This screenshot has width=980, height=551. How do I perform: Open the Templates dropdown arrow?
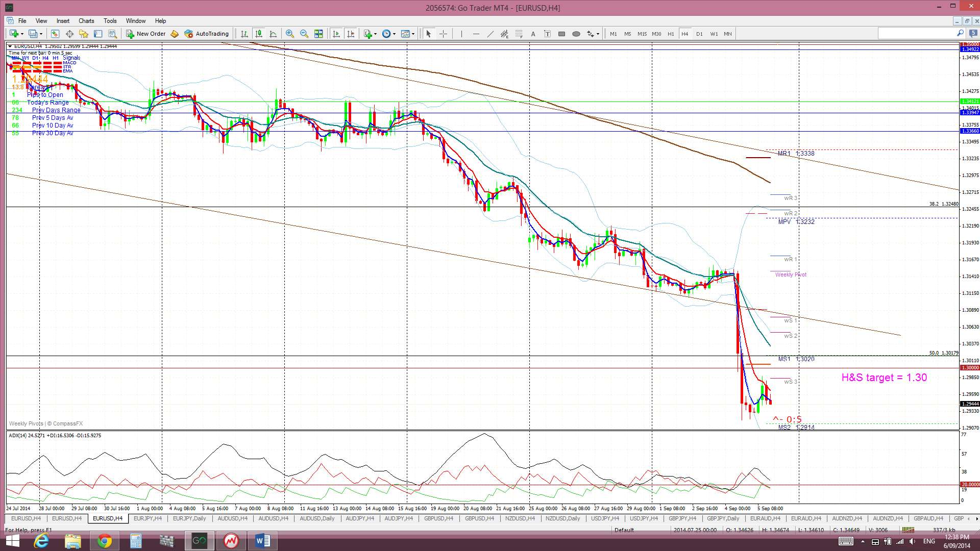(413, 34)
